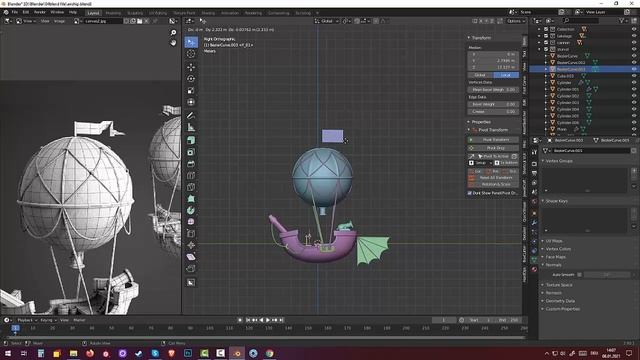The image size is (640, 360).
Task: Collapse the Shape Keys section
Action: coord(555,201)
